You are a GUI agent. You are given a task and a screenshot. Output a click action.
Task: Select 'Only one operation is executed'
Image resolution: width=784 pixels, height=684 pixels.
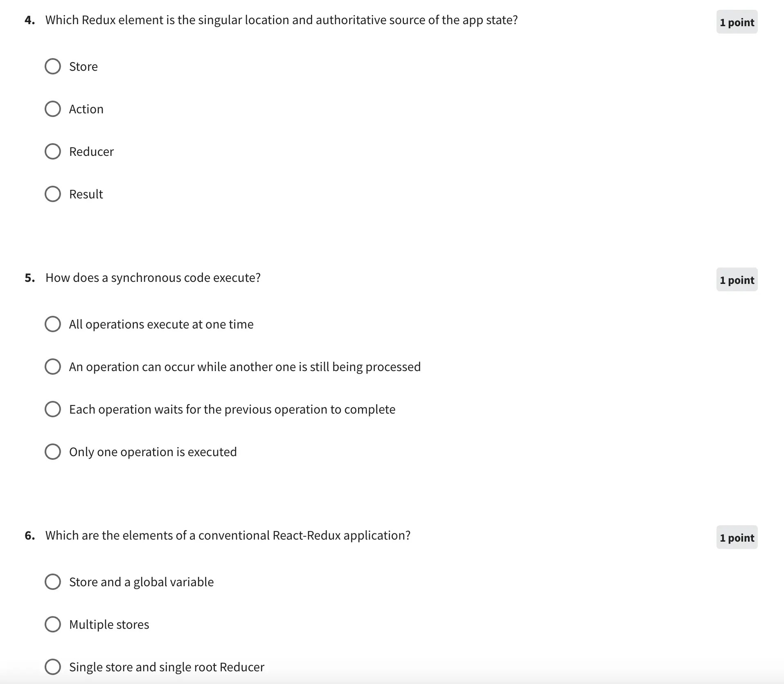pos(53,452)
